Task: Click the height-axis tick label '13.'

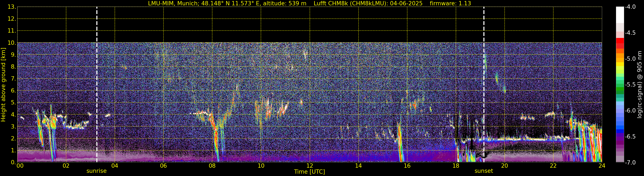Action: [12, 7]
